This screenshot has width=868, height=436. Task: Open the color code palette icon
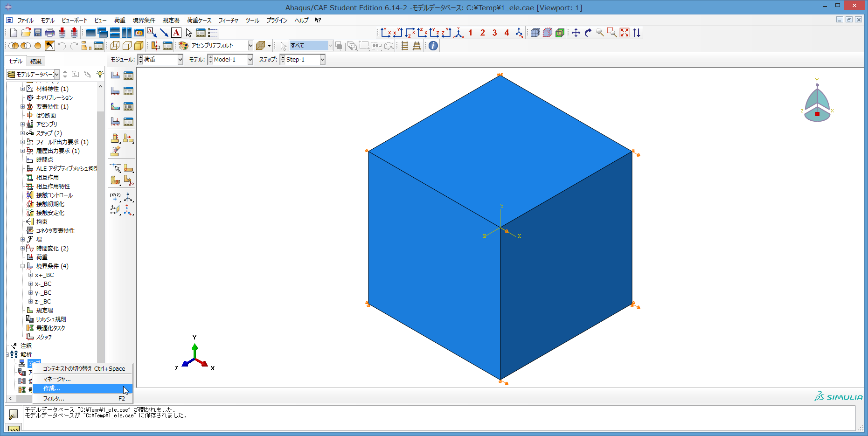click(x=183, y=46)
